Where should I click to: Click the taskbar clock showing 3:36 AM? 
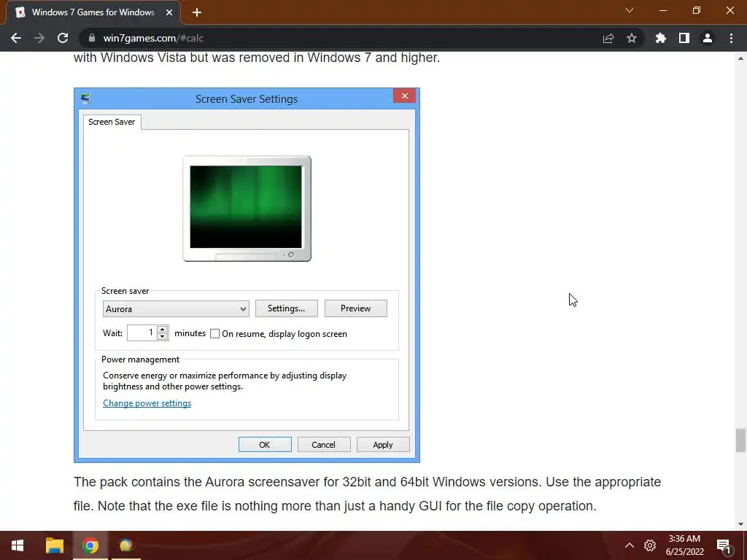point(684,545)
